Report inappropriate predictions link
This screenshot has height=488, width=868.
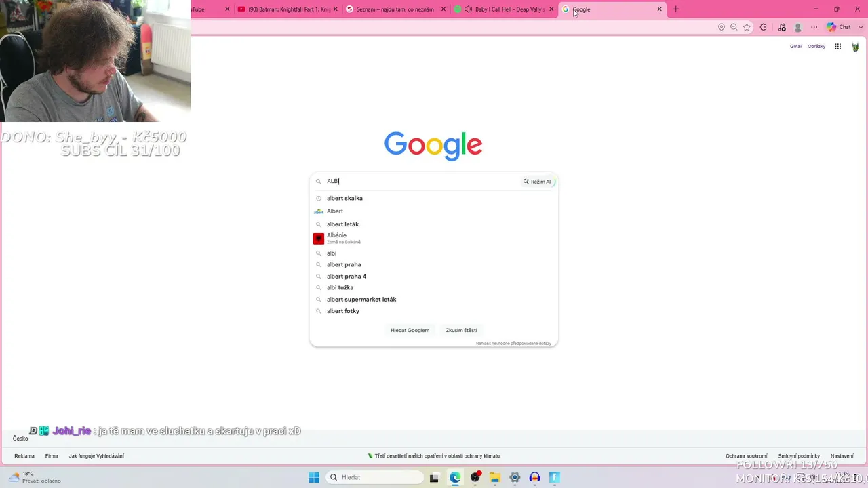(513, 344)
